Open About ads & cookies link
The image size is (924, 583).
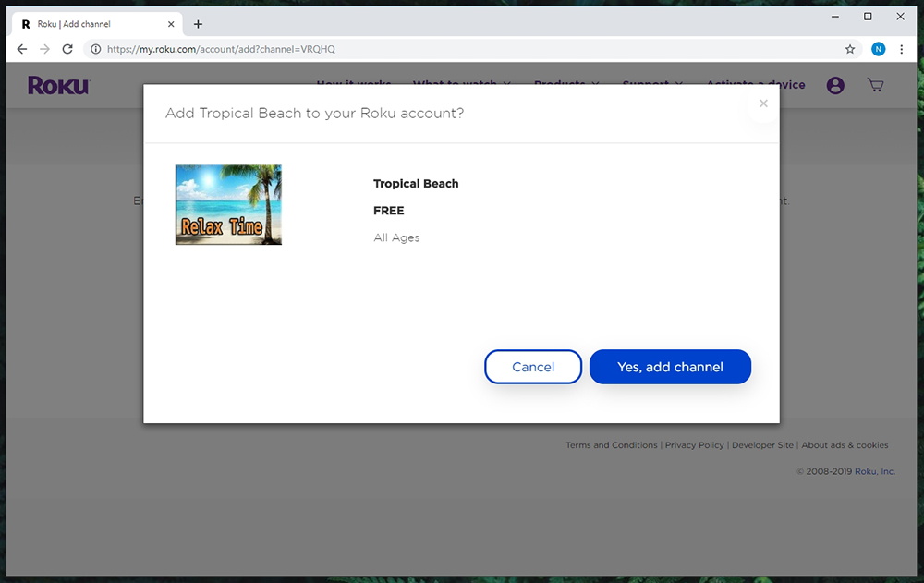845,445
